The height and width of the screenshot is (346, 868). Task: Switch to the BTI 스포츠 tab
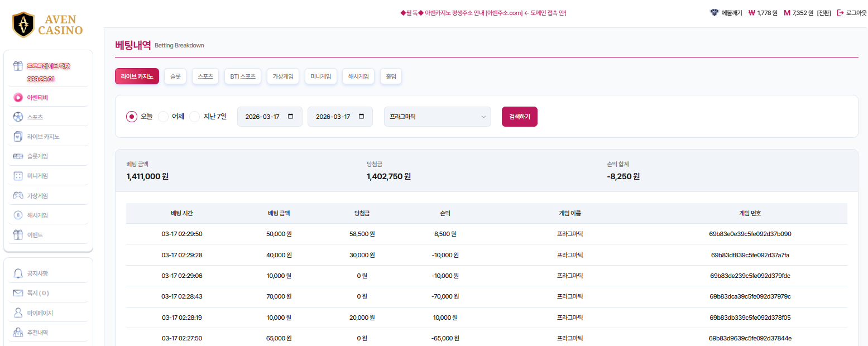[x=243, y=76]
